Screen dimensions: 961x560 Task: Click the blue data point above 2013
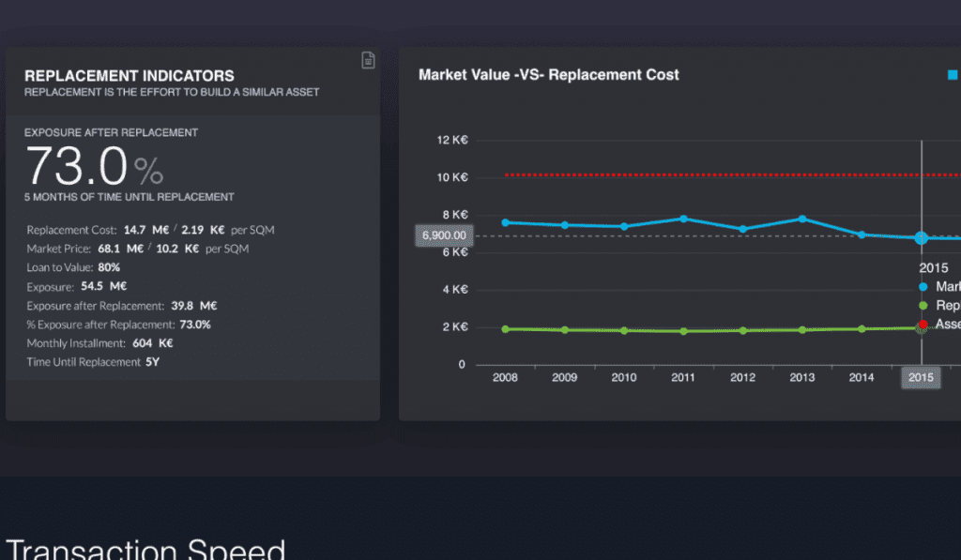click(801, 218)
